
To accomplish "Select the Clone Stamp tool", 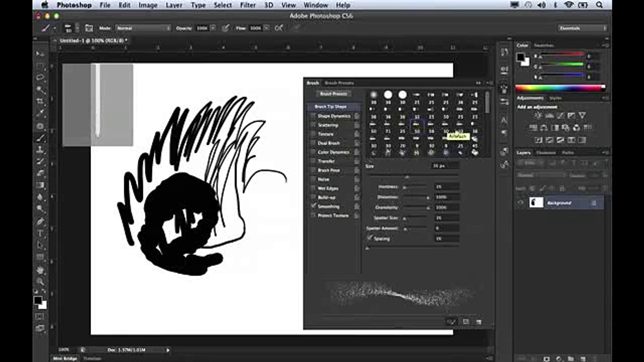I will coord(40,150).
